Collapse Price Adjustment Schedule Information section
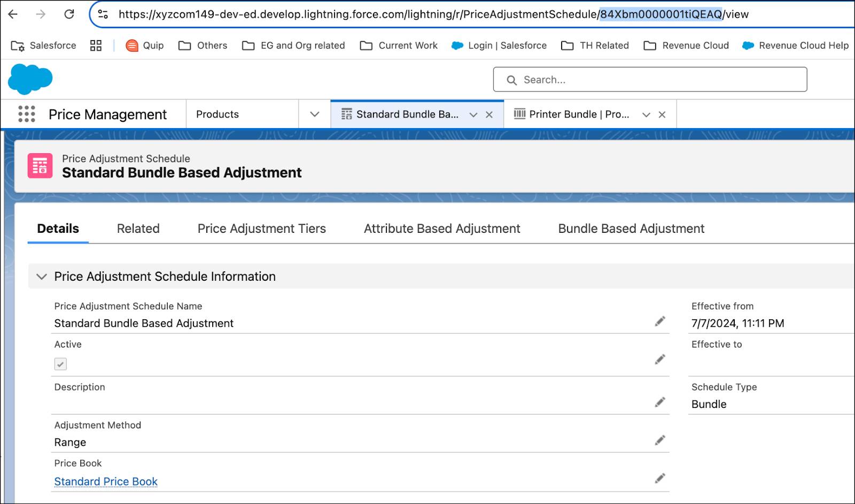Viewport: 855px width, 504px height. [x=41, y=277]
